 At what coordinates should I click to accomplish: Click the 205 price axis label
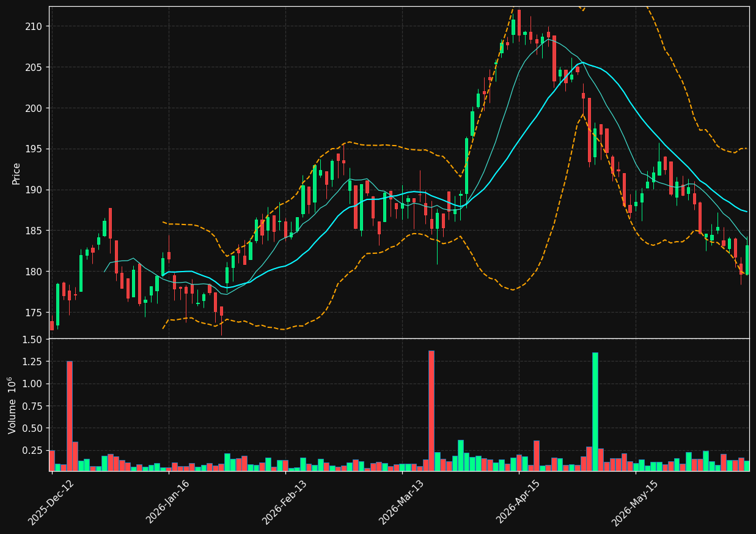click(x=34, y=67)
